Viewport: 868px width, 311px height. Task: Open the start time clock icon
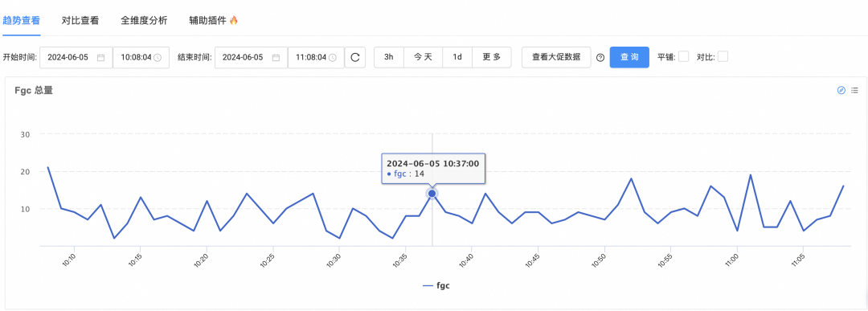(x=158, y=58)
